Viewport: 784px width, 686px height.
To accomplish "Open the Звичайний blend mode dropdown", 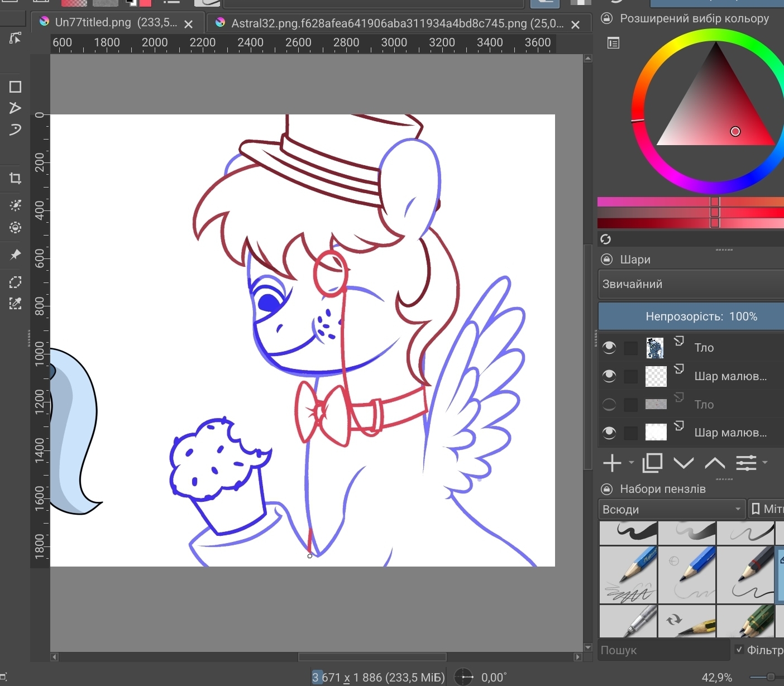I will (691, 284).
